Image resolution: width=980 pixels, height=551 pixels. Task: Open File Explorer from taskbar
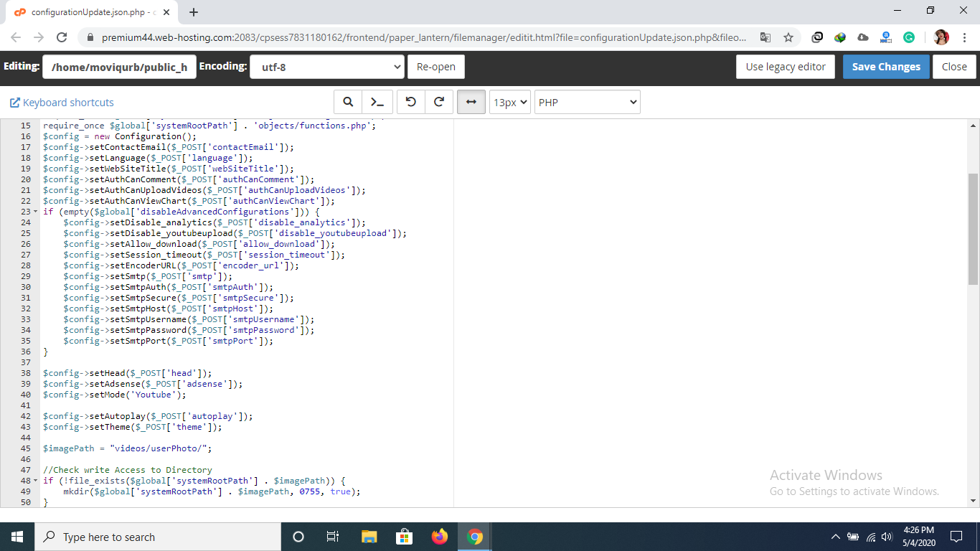pos(369,537)
